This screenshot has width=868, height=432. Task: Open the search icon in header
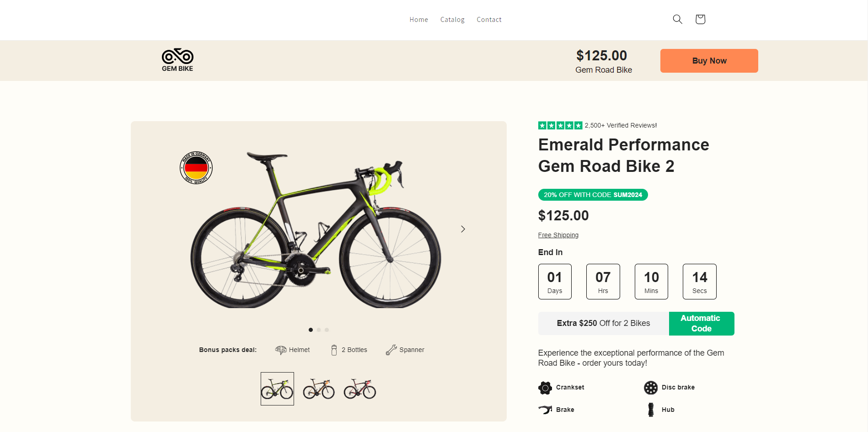point(677,19)
